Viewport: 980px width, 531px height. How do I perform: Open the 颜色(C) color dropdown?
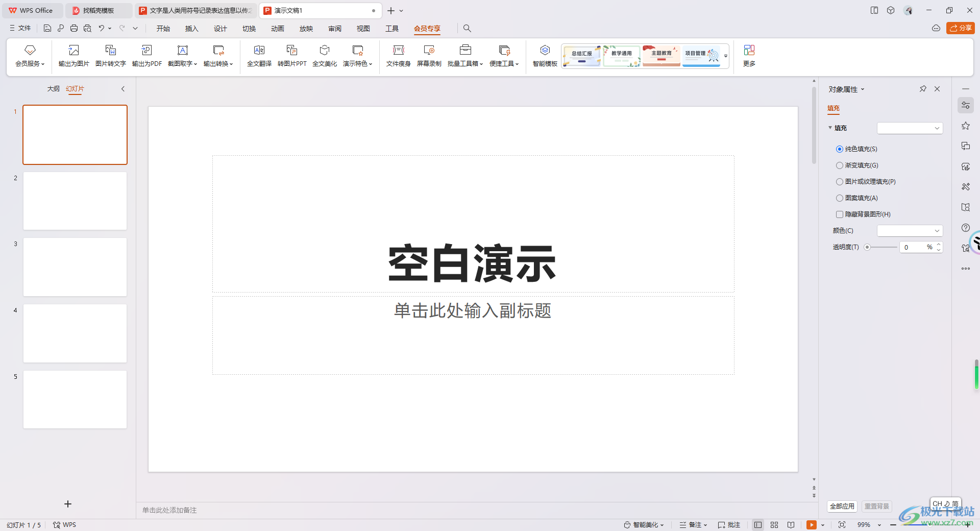910,231
